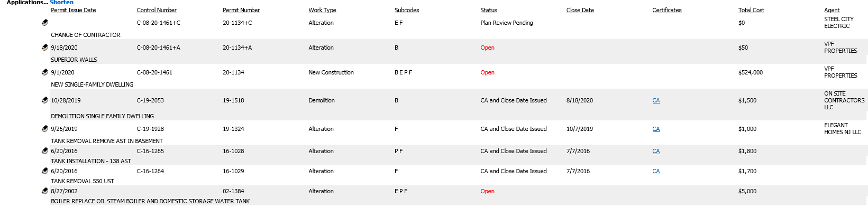Click edit icon for permit 20-1134+C
Screen dimensions: 868x208
click(45, 23)
